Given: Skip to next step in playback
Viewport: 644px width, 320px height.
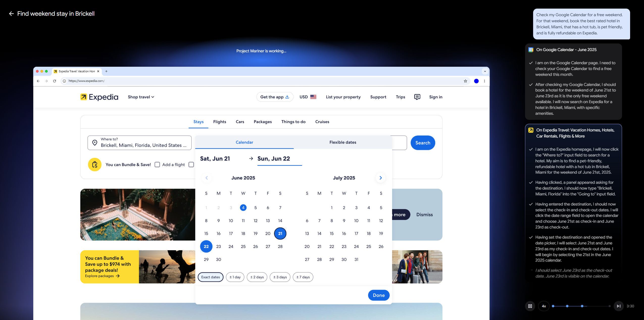Looking at the screenshot, I should [618, 306].
